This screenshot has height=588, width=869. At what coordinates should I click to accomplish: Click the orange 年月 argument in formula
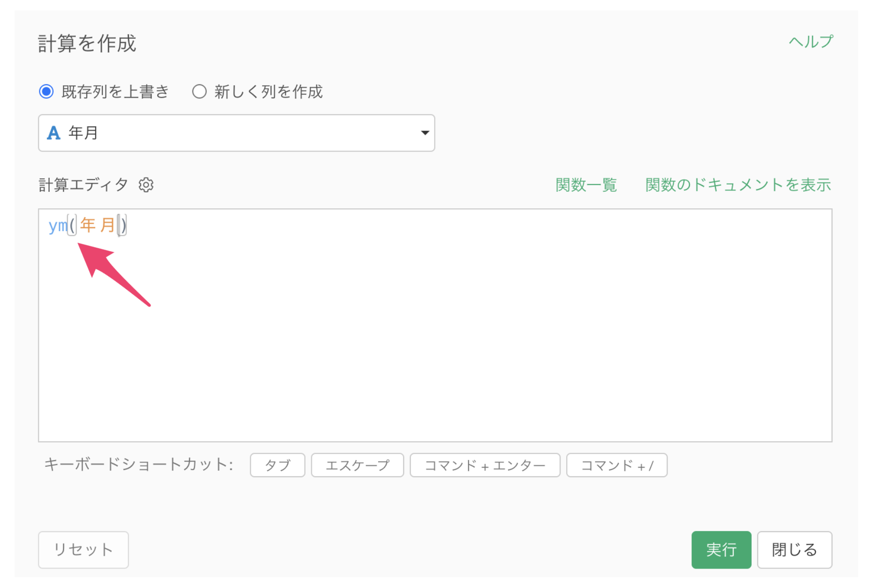click(97, 225)
